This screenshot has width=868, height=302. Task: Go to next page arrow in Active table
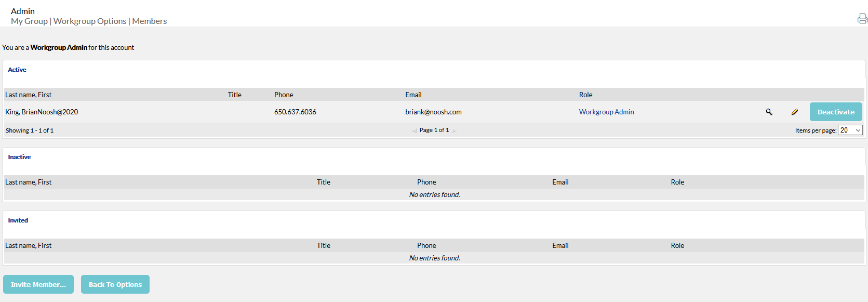pos(455,130)
